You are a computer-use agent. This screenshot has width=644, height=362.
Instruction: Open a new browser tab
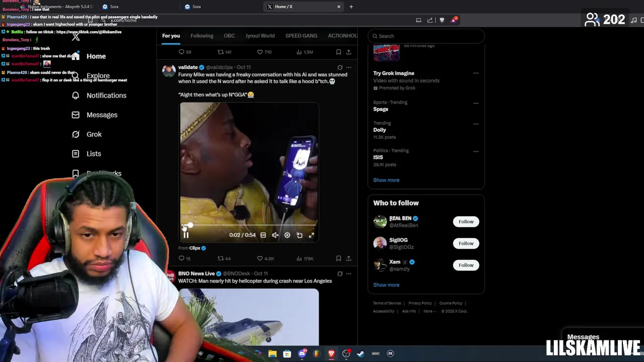351,7
